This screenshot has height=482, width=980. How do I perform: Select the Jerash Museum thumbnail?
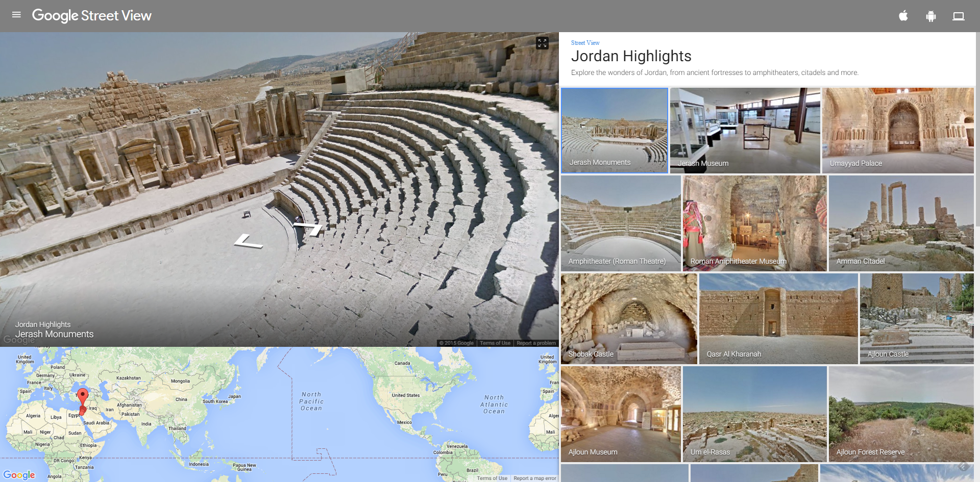point(745,130)
